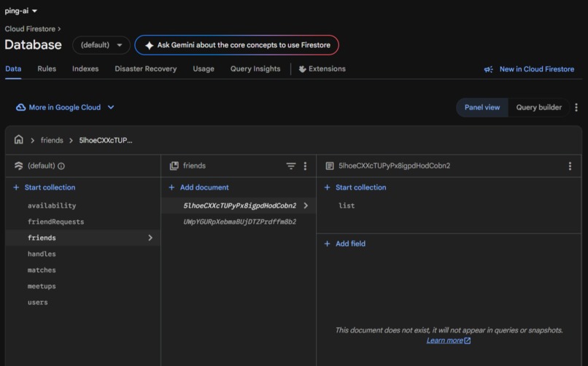Image resolution: width=588 pixels, height=366 pixels.
Task: Click the Gemini sparkle icon
Action: (150, 45)
